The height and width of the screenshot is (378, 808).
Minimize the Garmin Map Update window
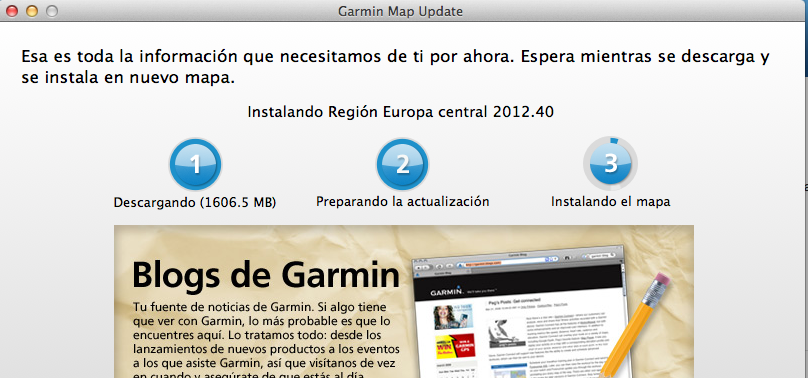[x=32, y=11]
